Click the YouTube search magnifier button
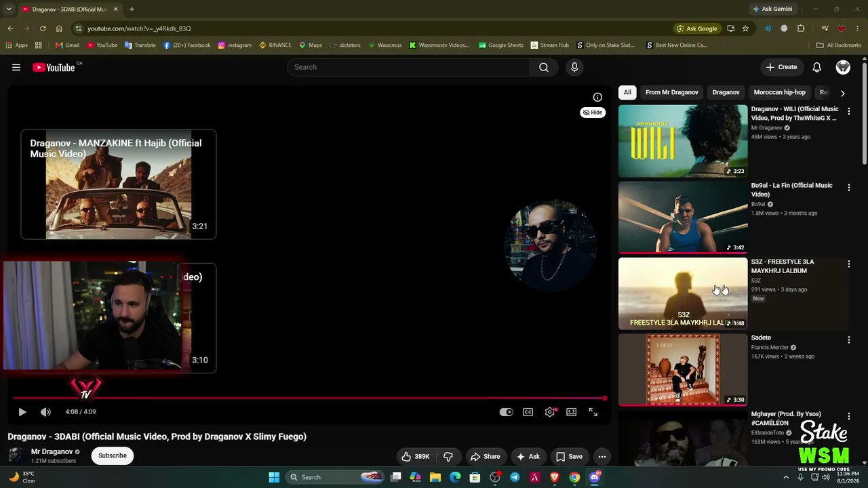The image size is (868, 488). point(544,67)
